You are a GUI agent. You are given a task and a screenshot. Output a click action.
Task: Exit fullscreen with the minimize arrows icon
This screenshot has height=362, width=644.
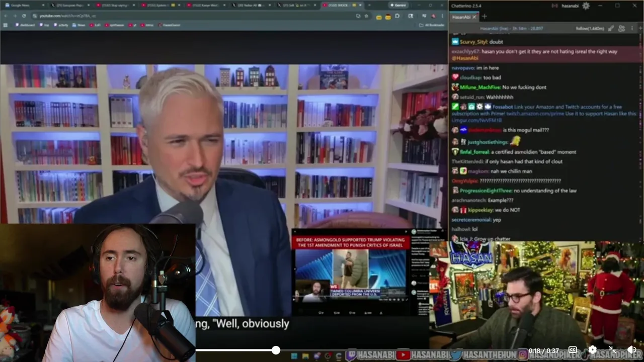click(x=612, y=350)
